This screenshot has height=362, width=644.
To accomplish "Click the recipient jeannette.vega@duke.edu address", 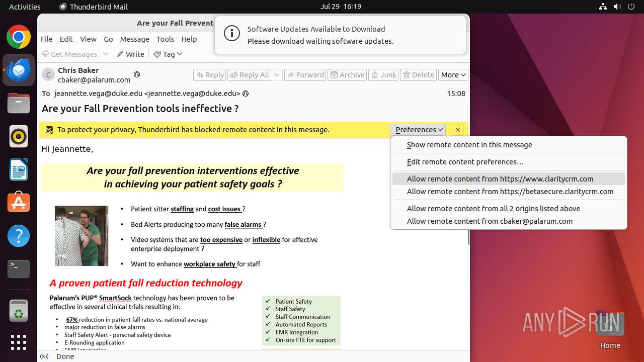I will pyautogui.click(x=147, y=94).
